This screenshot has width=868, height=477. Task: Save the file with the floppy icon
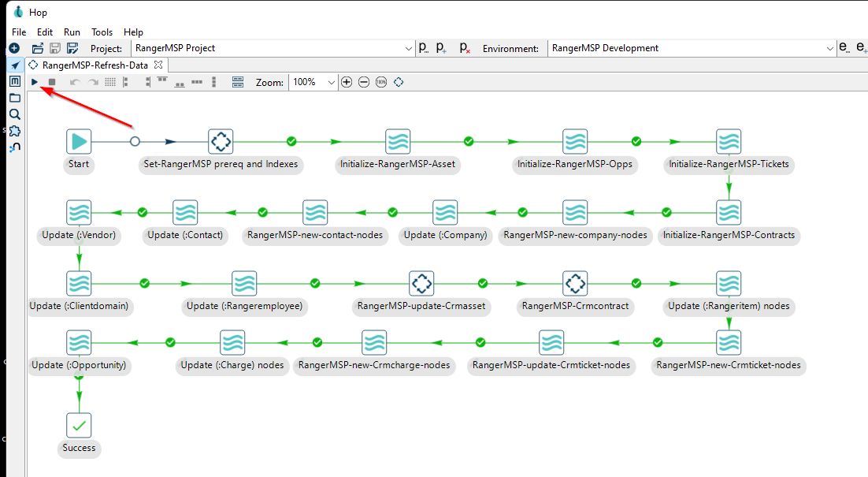pyautogui.click(x=55, y=48)
